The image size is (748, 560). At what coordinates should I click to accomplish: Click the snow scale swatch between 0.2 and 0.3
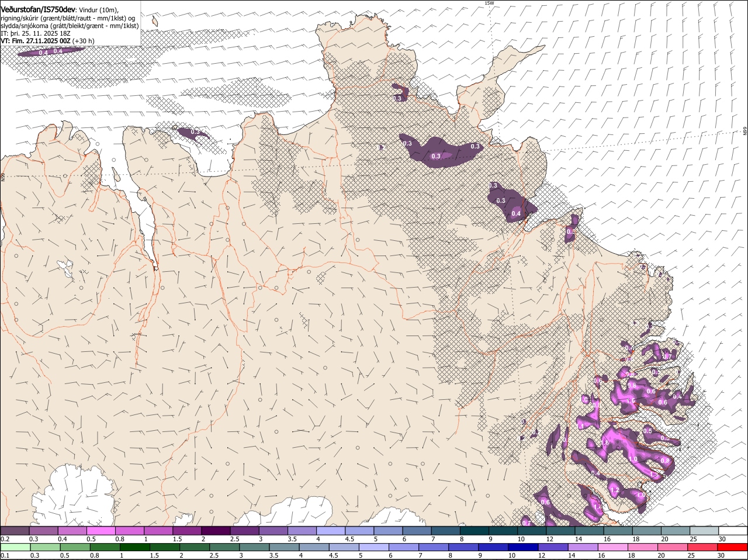point(15,531)
